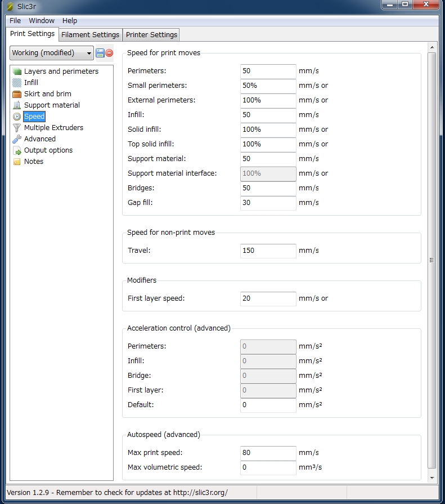
Task: Click the Speed for non-print moves heading
Action: 171,233
